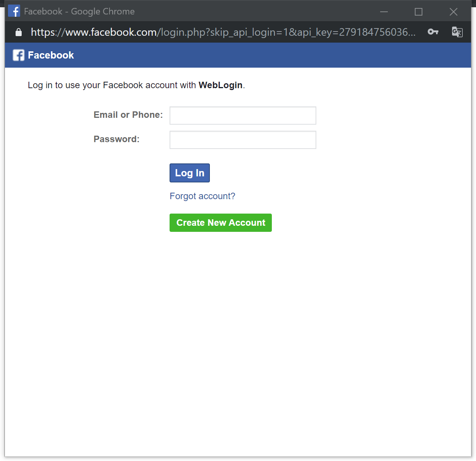Minimize the Chrome popup window
The height and width of the screenshot is (461, 476).
[384, 12]
